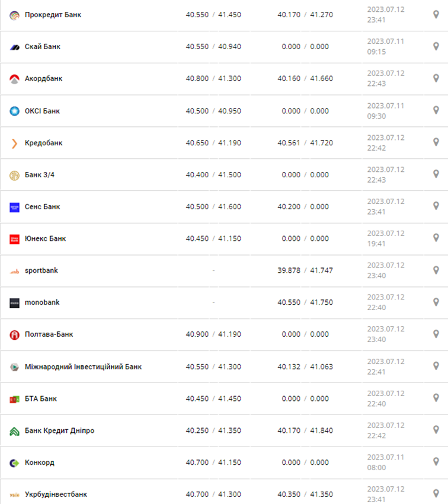This screenshot has height=504, width=448.
Task: Select the Кредобанк orange chevron logo
Action: pos(14,143)
